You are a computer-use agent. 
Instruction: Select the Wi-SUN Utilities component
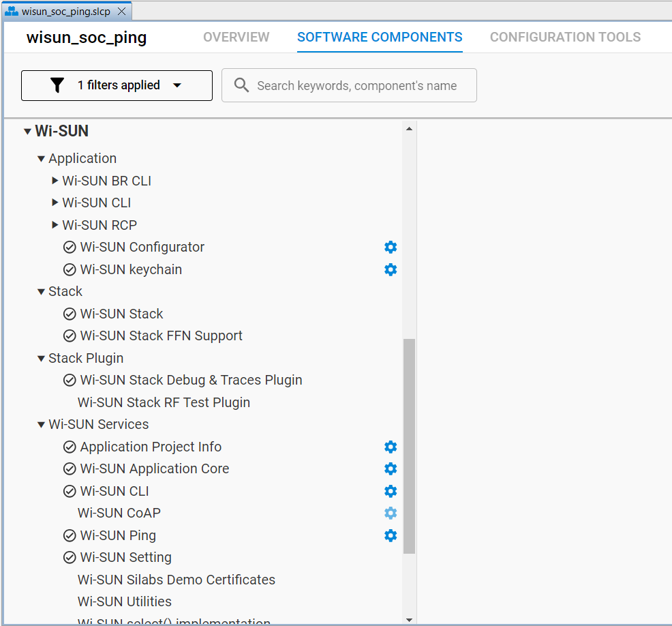pyautogui.click(x=124, y=601)
